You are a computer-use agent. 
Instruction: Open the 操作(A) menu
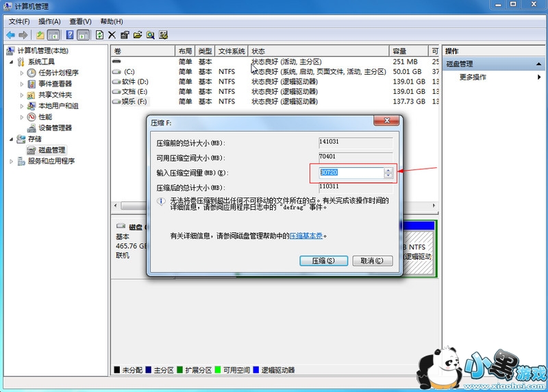coord(49,22)
